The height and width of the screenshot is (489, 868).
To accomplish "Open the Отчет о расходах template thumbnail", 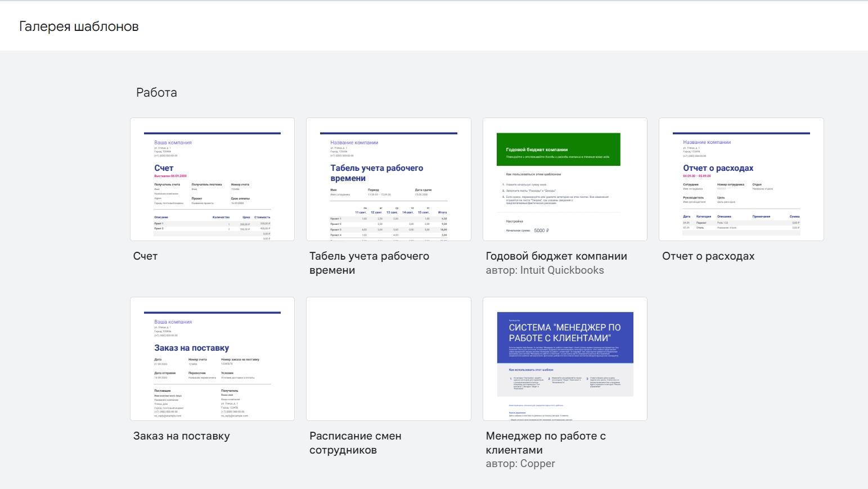I will 741,179.
